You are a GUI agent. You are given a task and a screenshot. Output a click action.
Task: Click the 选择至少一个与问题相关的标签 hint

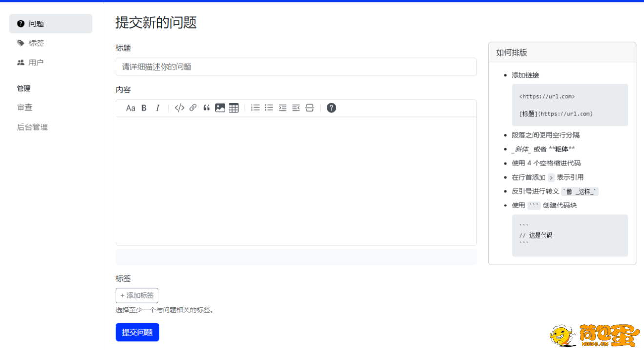coord(165,310)
